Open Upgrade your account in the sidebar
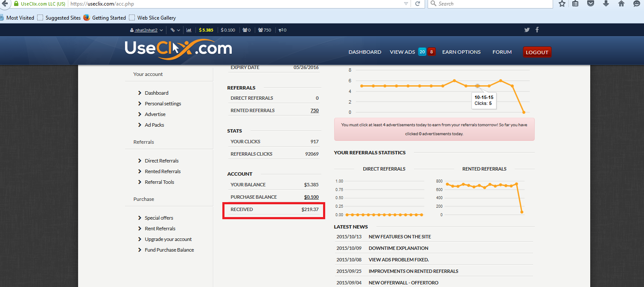Image resolution: width=644 pixels, height=287 pixels. pos(168,239)
